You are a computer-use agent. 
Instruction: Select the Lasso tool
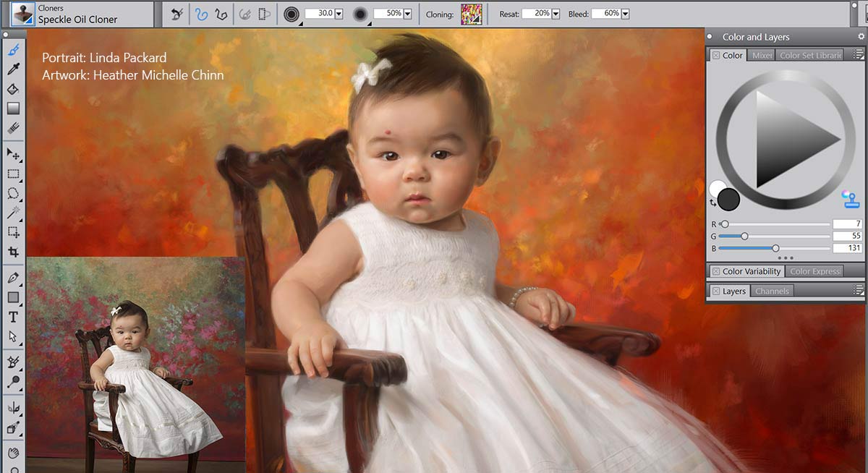pyautogui.click(x=13, y=193)
